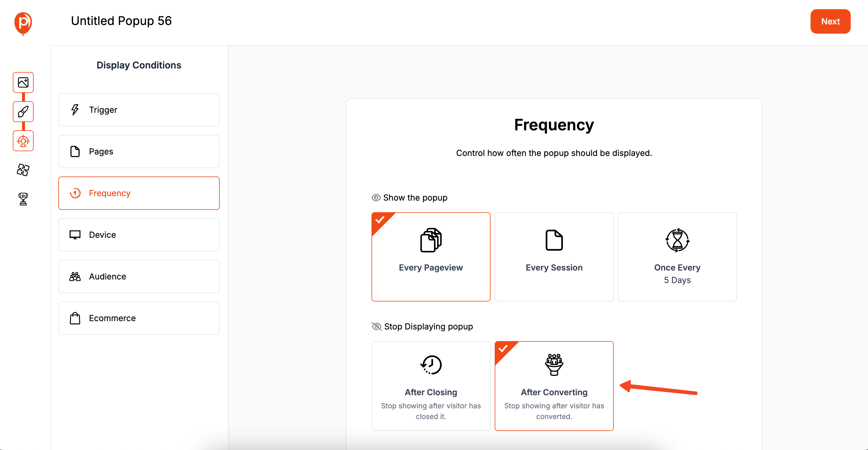Click the Ecommerce shopping bag icon
Image resolution: width=868 pixels, height=450 pixels.
coord(75,318)
